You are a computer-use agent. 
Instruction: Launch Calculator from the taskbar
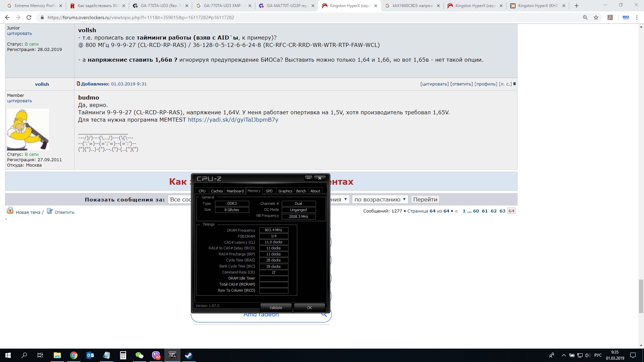tap(123, 355)
